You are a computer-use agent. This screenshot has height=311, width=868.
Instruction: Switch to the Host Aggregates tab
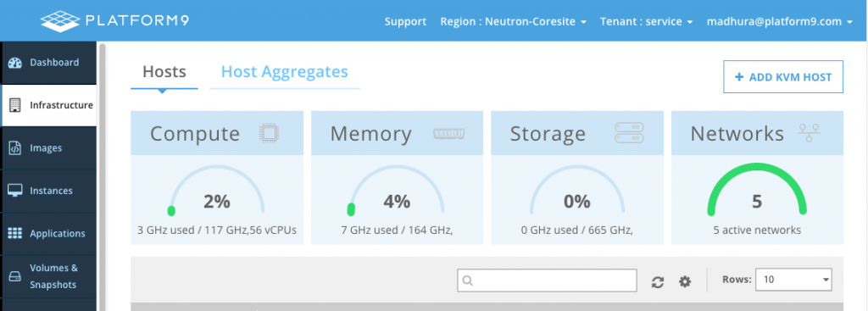(285, 72)
